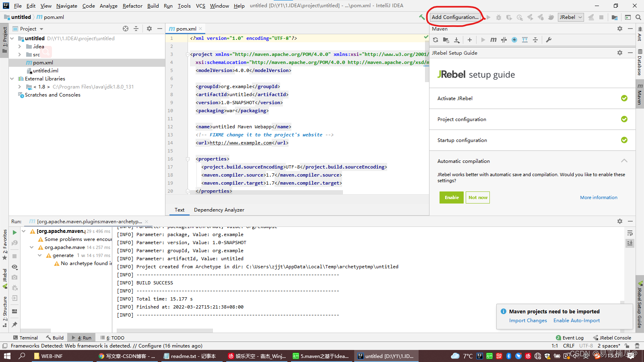Screen dimensions: 644x362
Task: Toggle soft-wrap icon in Run console
Action: pos(630,233)
